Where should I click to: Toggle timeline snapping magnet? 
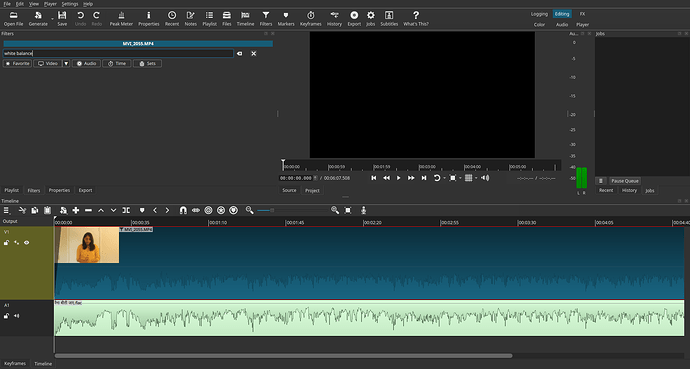pos(183,211)
